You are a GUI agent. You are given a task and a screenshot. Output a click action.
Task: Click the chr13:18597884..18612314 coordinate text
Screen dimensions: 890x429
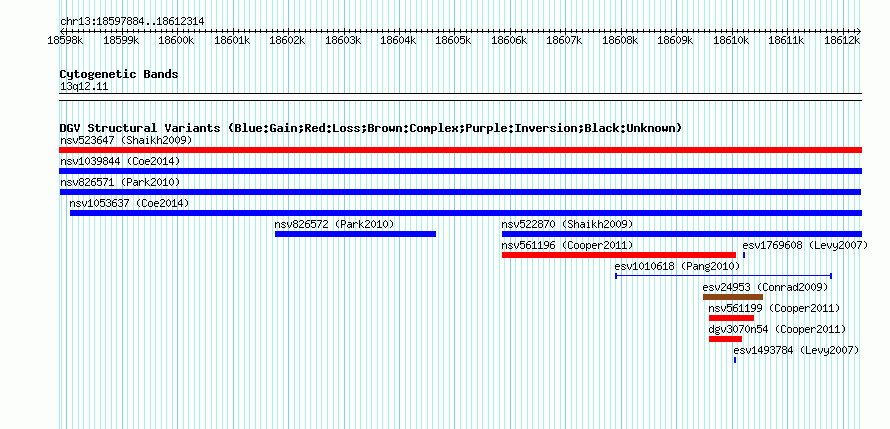[x=132, y=22]
